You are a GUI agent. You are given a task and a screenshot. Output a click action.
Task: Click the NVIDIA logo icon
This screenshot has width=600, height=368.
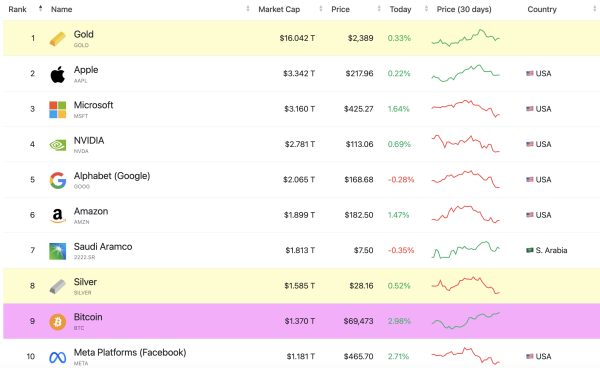(57, 145)
